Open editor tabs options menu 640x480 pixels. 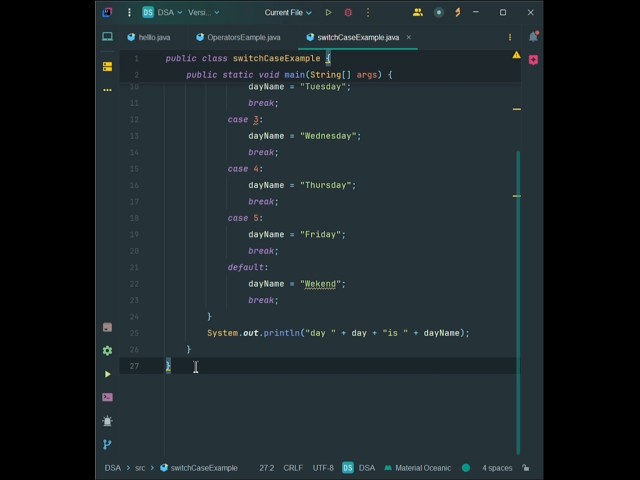(510, 38)
